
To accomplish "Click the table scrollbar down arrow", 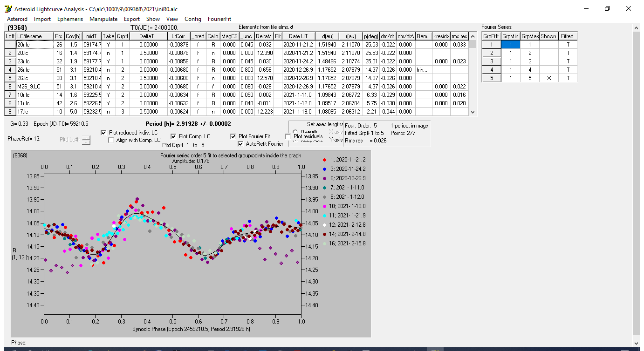I will pos(473,112).
